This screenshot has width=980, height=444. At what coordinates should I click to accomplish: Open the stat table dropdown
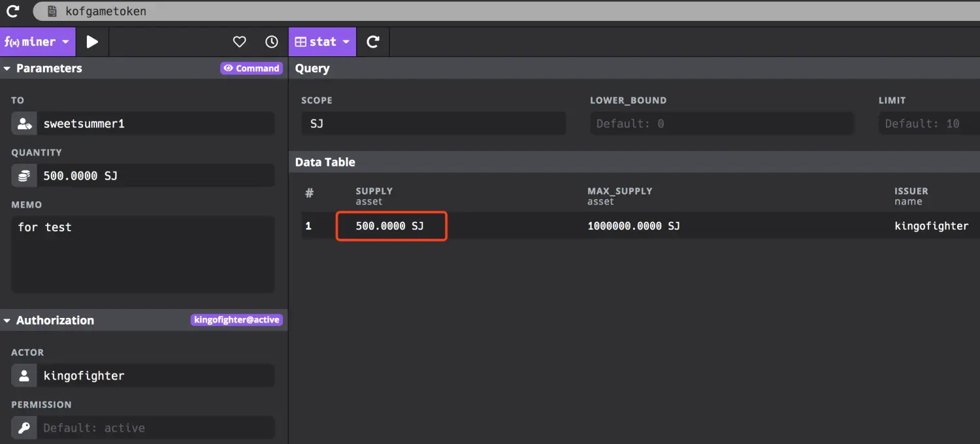pos(322,42)
